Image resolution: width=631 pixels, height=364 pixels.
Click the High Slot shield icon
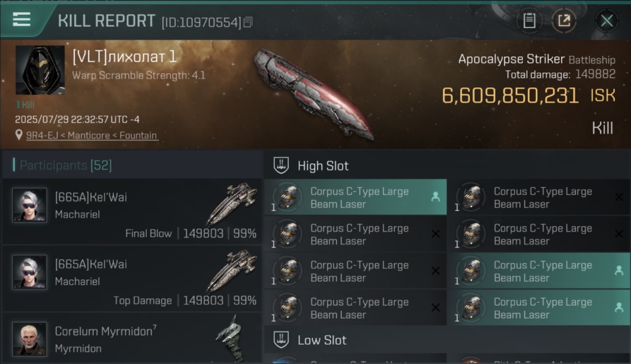pos(282,165)
